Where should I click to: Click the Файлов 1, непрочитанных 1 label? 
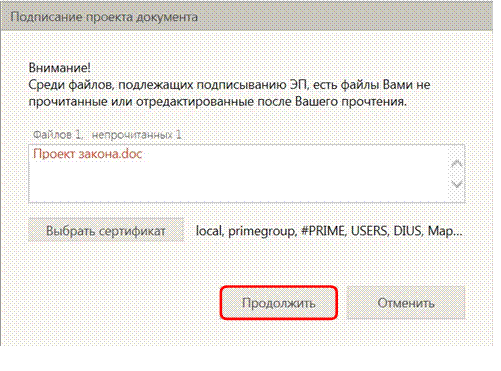pos(107,135)
